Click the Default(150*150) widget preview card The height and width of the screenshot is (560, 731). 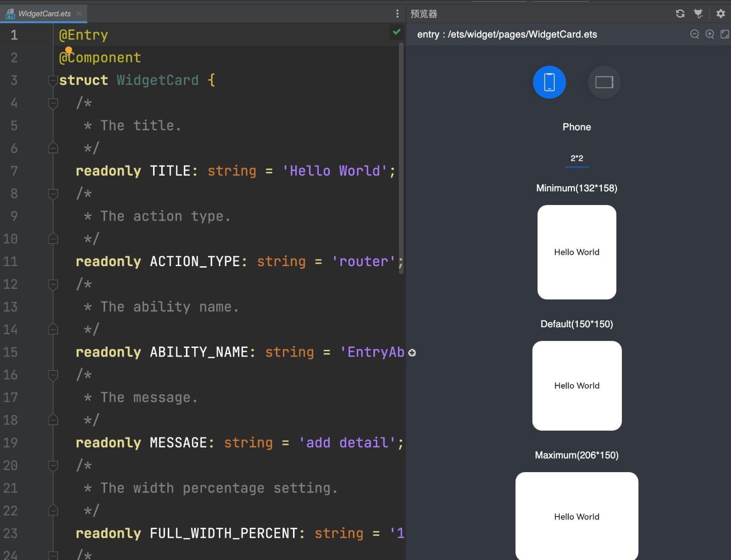576,386
